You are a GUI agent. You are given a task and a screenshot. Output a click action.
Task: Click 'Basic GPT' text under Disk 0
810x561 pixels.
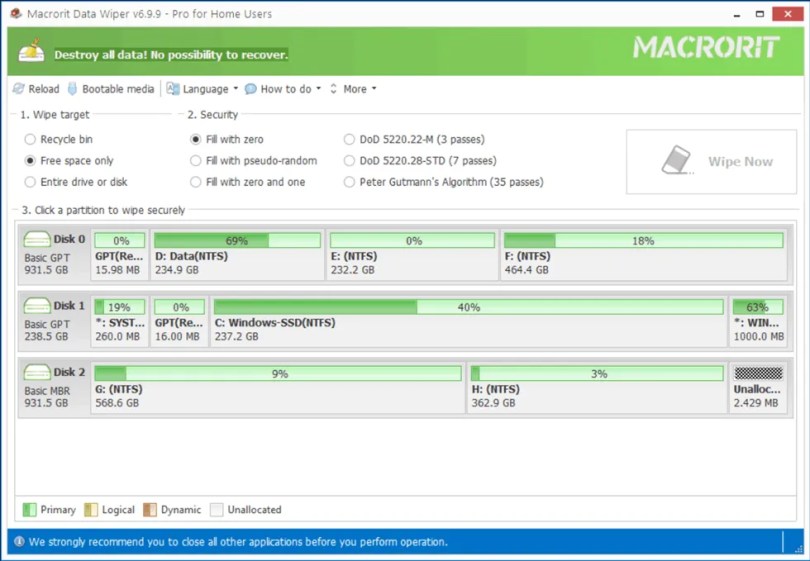tap(47, 258)
